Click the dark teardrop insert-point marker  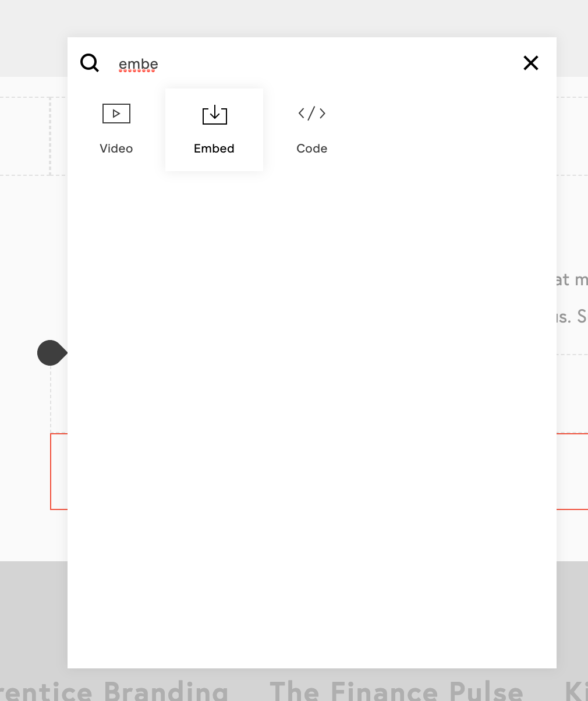[x=52, y=353]
